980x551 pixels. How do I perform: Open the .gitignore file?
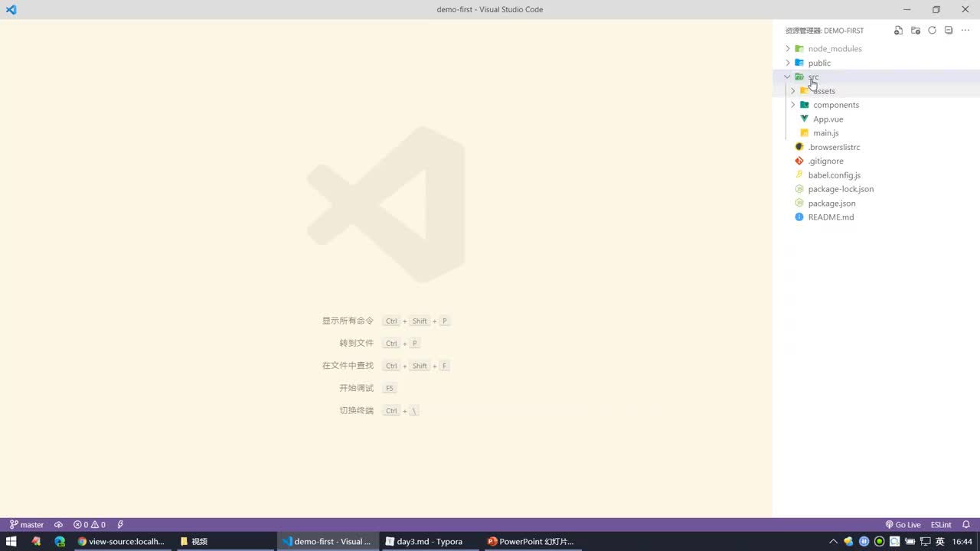click(825, 161)
